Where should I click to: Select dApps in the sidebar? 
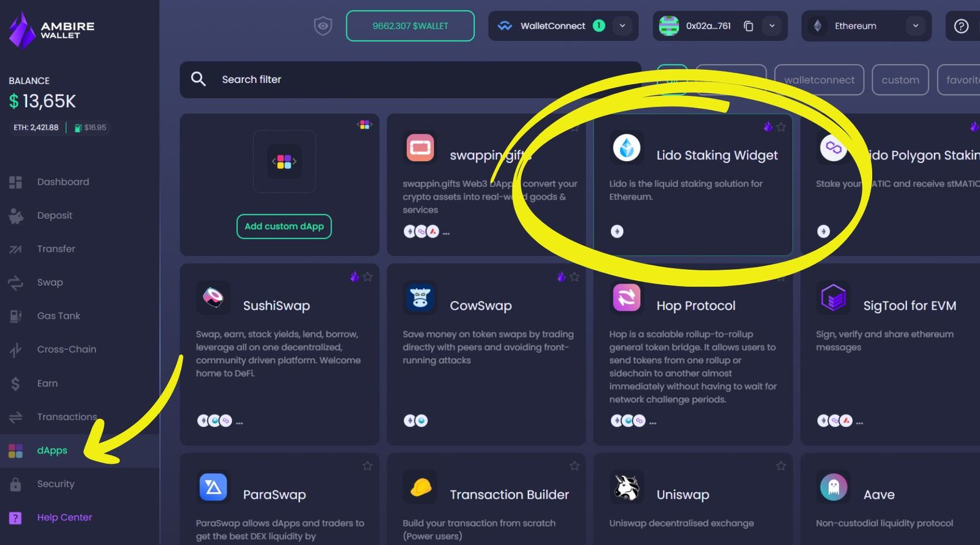tap(52, 451)
